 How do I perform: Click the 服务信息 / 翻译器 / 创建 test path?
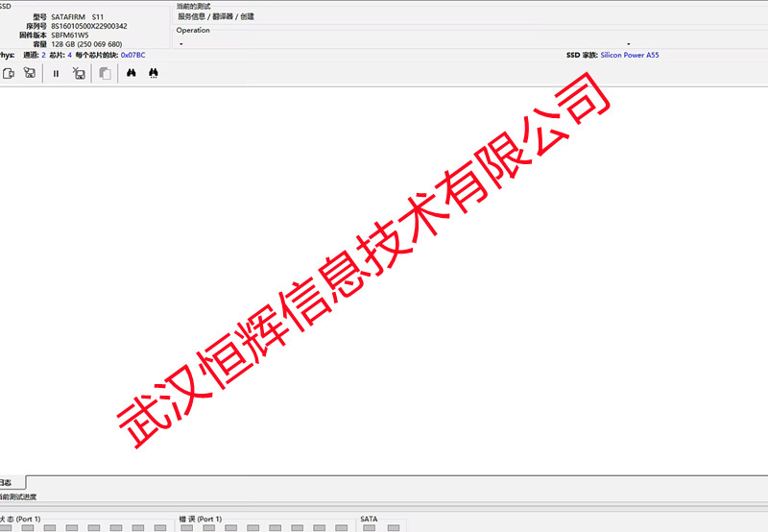point(215,16)
